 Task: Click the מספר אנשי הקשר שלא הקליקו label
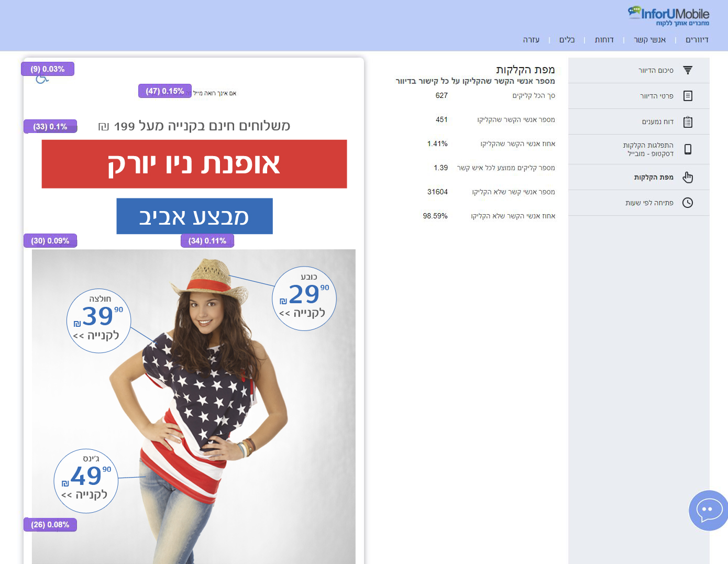point(513,192)
